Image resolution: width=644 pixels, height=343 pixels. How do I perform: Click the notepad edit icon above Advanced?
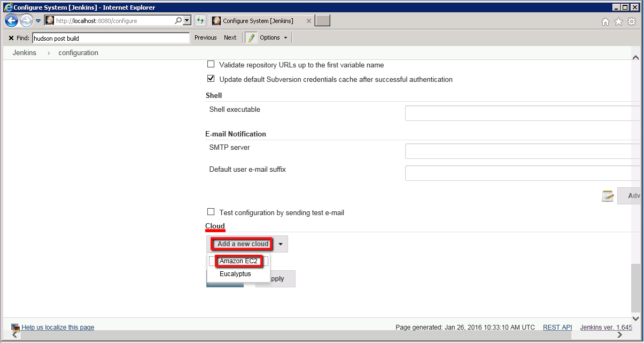[608, 195]
